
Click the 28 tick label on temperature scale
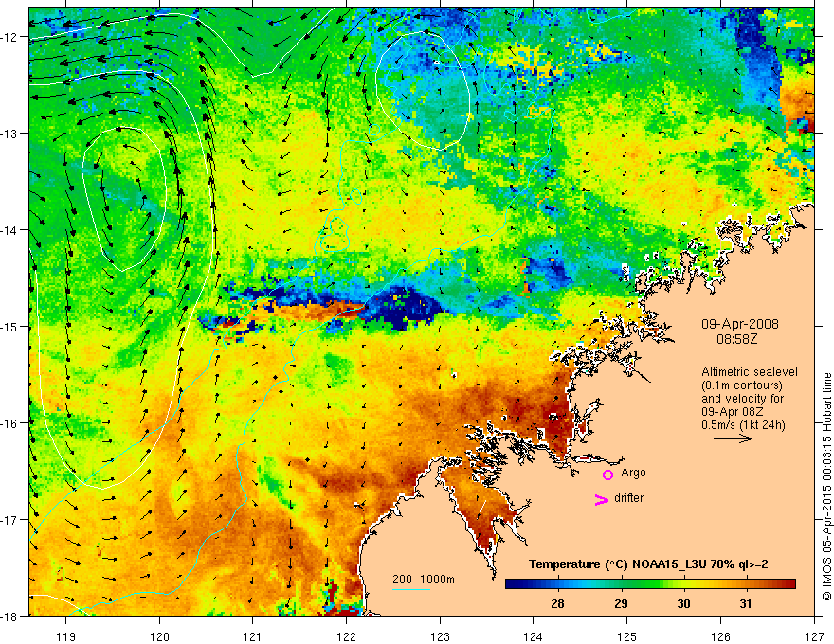pos(557,603)
